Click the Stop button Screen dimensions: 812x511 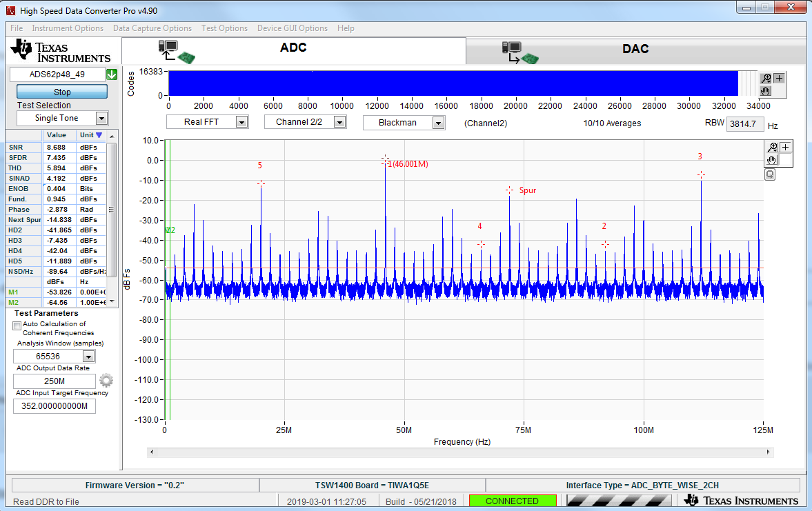click(x=62, y=92)
